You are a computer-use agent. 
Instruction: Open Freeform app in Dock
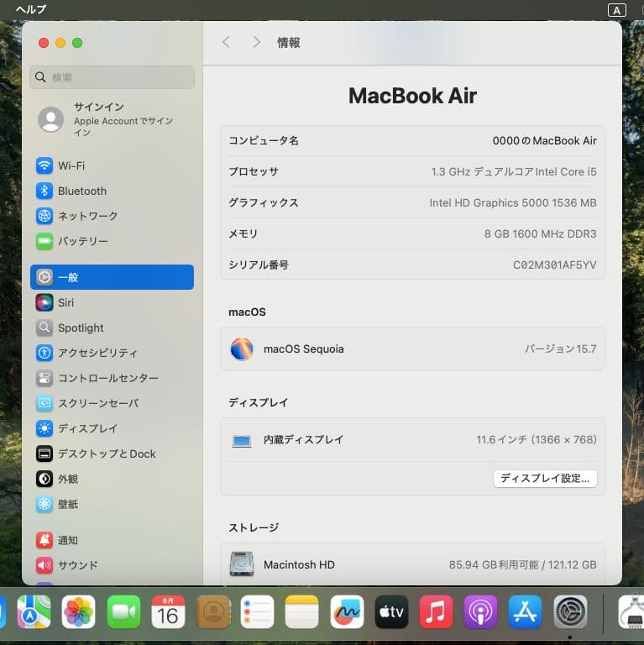pyautogui.click(x=347, y=611)
